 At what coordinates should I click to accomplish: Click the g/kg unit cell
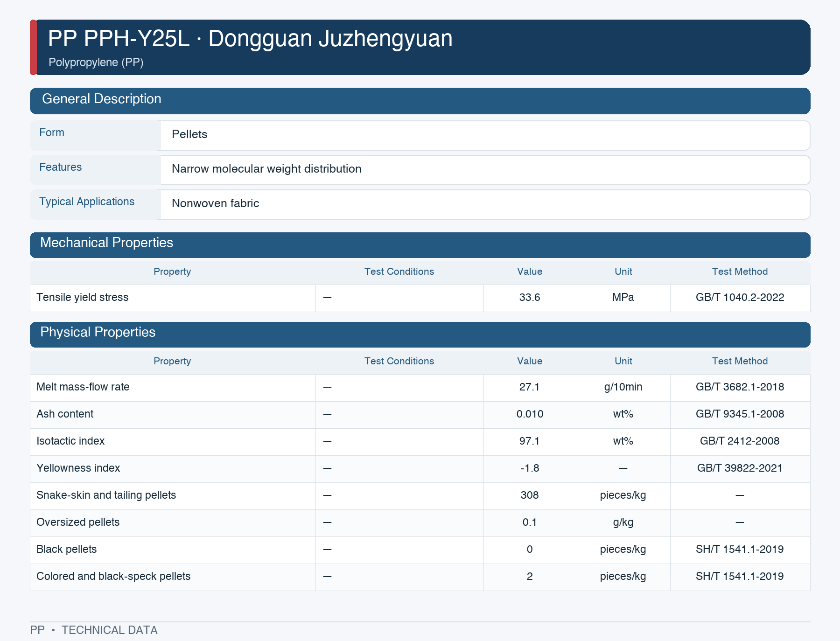pyautogui.click(x=623, y=523)
